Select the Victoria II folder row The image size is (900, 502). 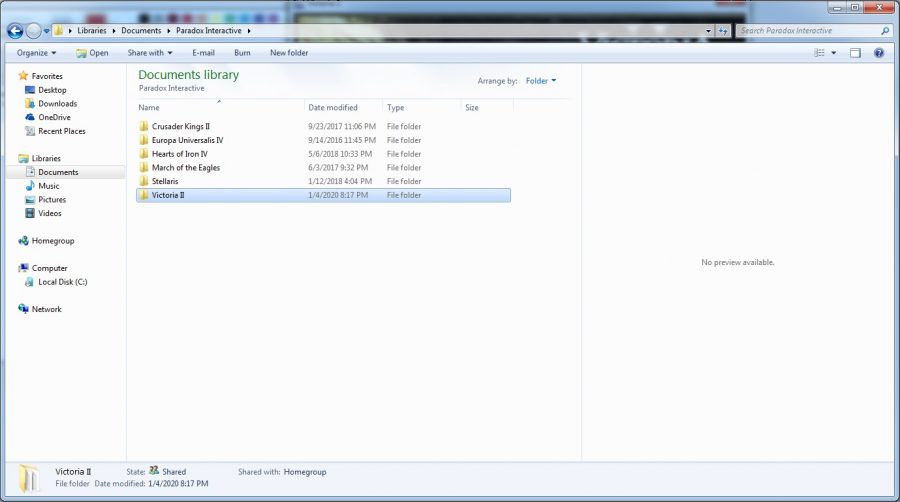point(323,195)
